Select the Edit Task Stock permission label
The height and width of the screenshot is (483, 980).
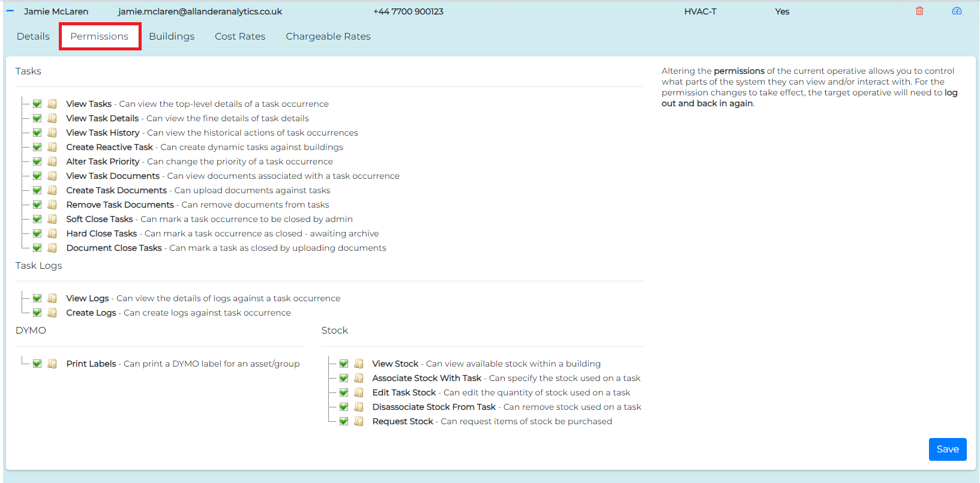point(404,392)
